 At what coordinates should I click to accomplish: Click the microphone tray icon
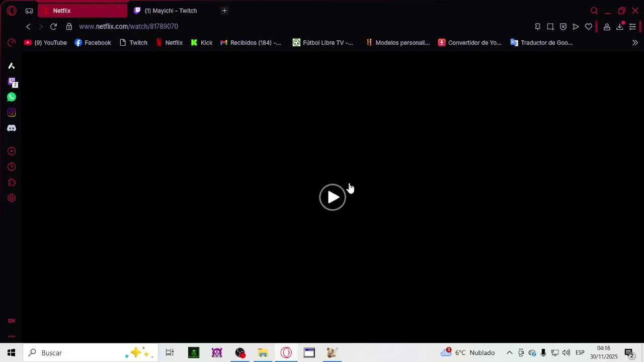pyautogui.click(x=543, y=353)
